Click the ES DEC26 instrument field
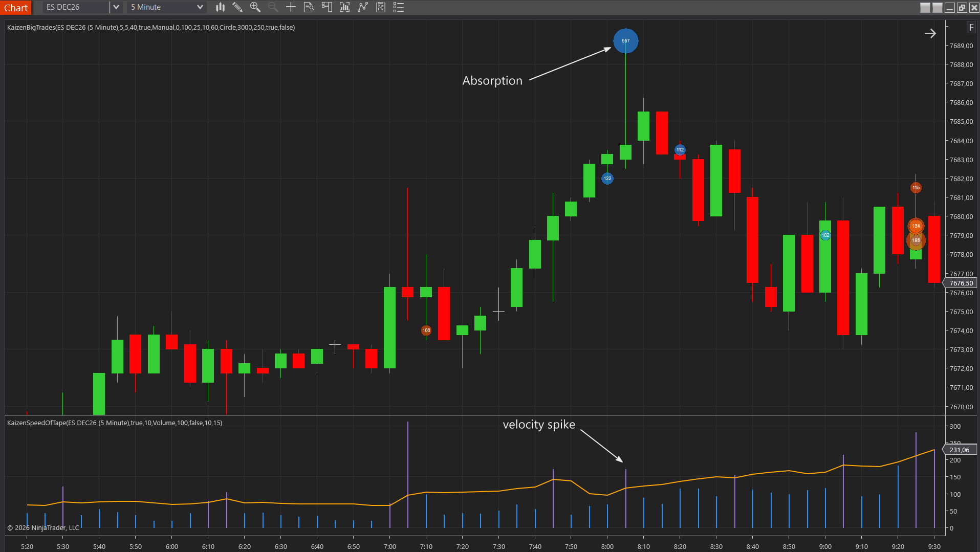980x552 pixels. click(77, 7)
